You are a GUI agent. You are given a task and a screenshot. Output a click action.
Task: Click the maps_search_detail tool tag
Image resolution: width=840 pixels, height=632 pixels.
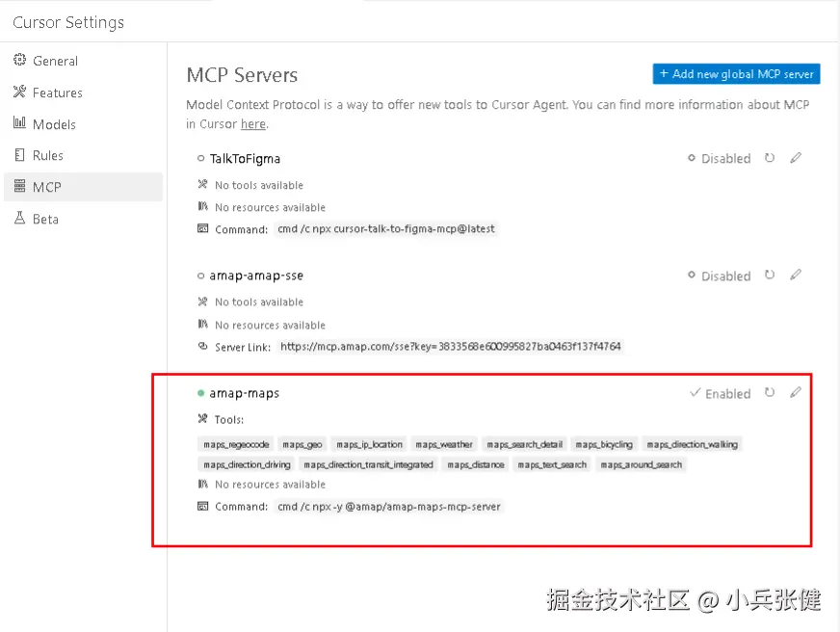click(x=524, y=444)
